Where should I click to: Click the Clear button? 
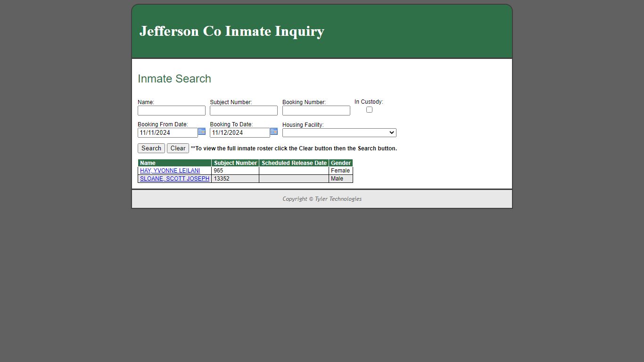pos(178,148)
